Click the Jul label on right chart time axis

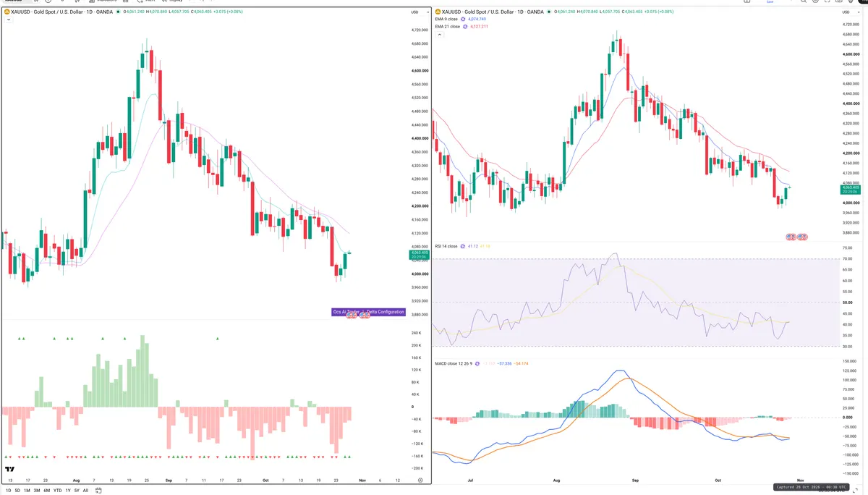coord(471,480)
